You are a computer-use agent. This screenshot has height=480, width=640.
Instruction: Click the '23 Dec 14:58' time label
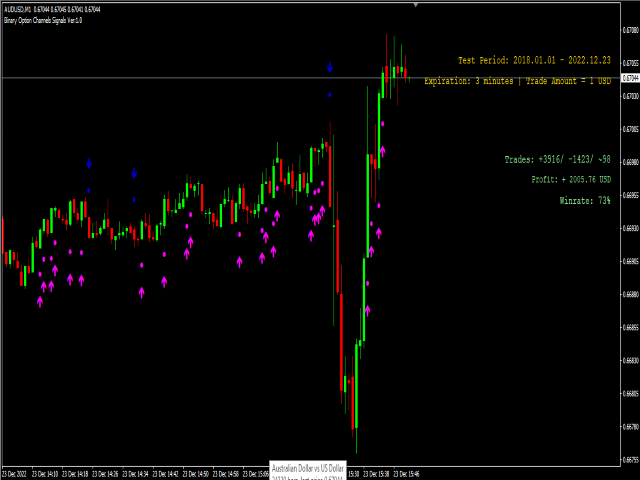point(226,474)
